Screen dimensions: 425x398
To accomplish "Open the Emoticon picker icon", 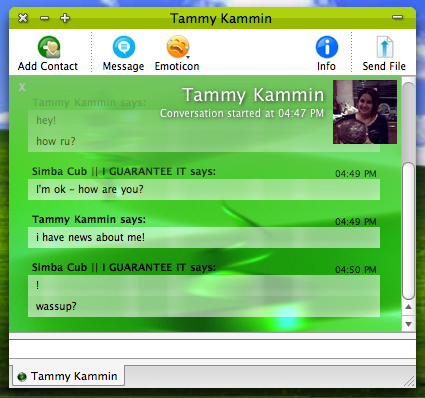I will click(178, 47).
